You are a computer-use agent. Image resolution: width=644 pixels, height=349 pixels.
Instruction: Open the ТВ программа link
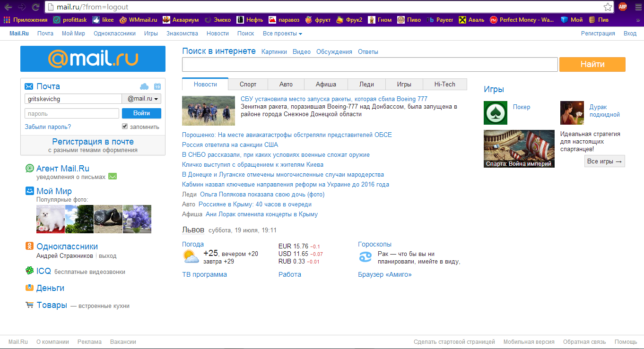[204, 274]
